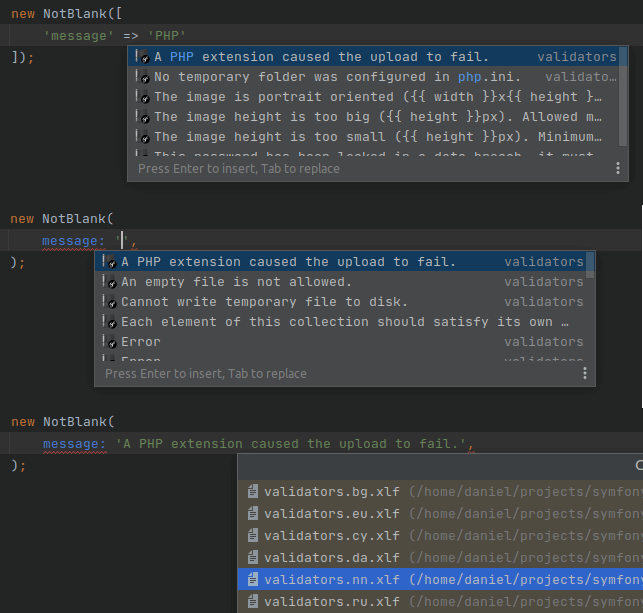This screenshot has height=613, width=643.
Task: Click the full 'A PHP extension caused...' message string in code
Action: tap(291, 444)
